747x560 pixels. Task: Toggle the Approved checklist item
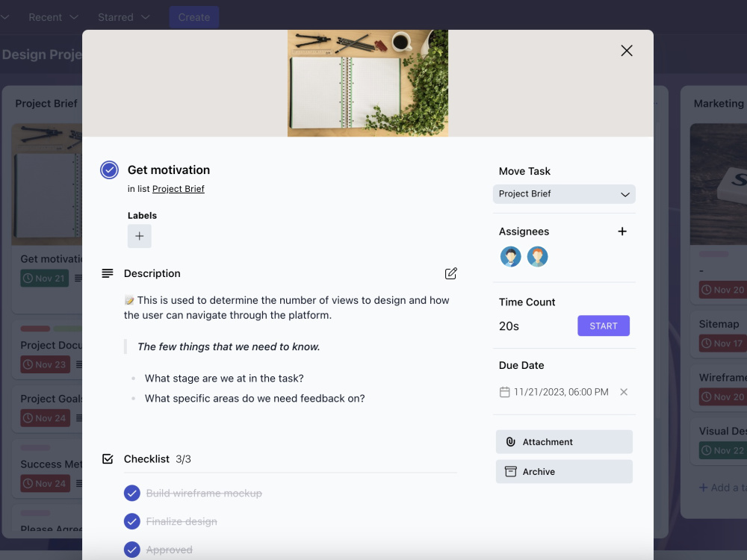(x=132, y=549)
